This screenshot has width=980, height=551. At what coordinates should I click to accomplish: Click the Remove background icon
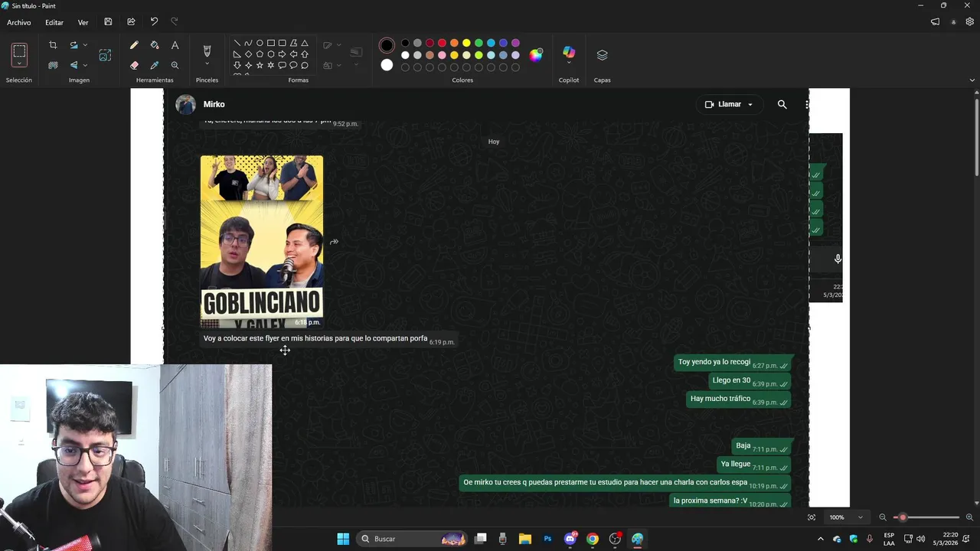pos(53,65)
